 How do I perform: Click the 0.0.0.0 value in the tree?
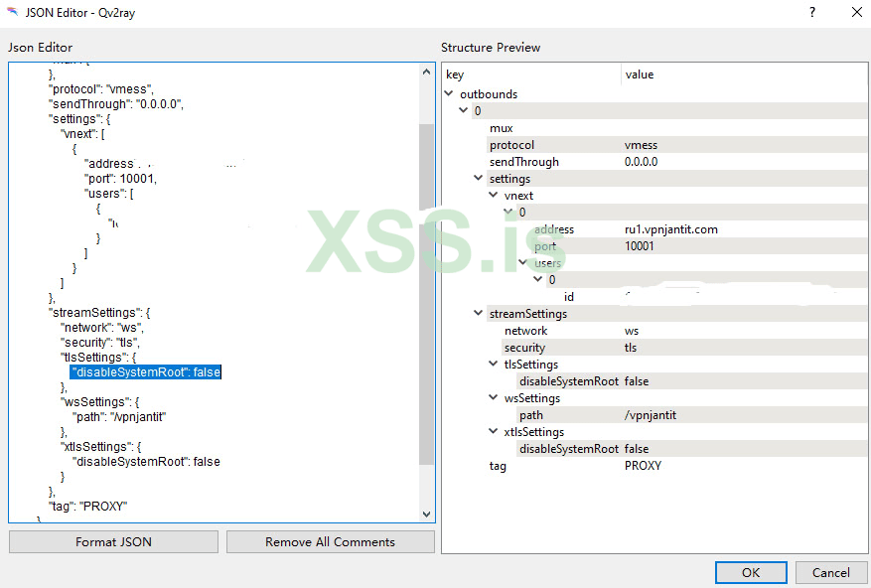pos(641,162)
